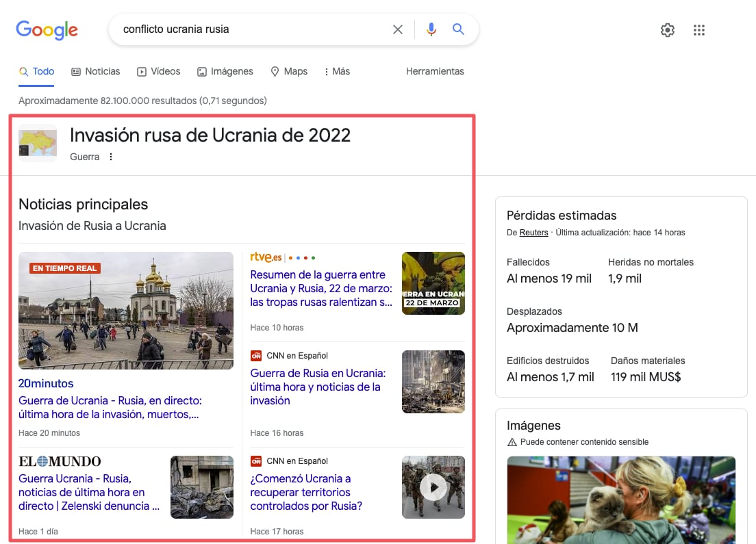
Task: Submit search with magnifying glass icon
Action: pyautogui.click(x=458, y=29)
